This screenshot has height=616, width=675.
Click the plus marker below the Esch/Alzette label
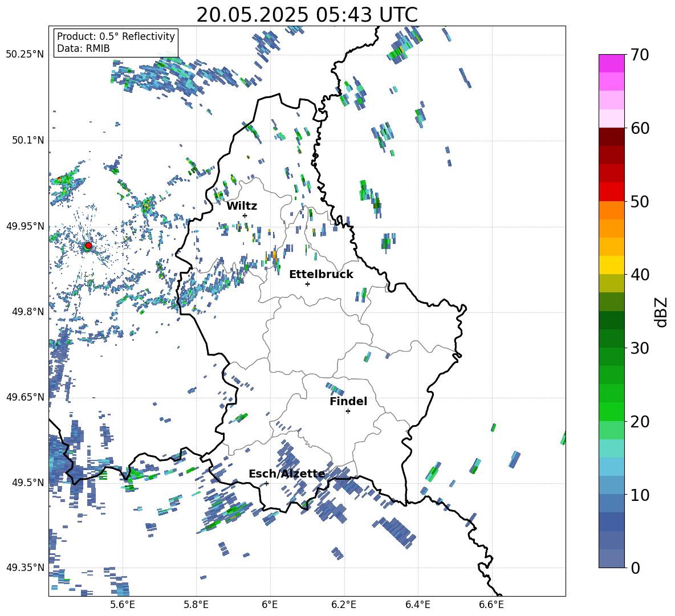[266, 483]
